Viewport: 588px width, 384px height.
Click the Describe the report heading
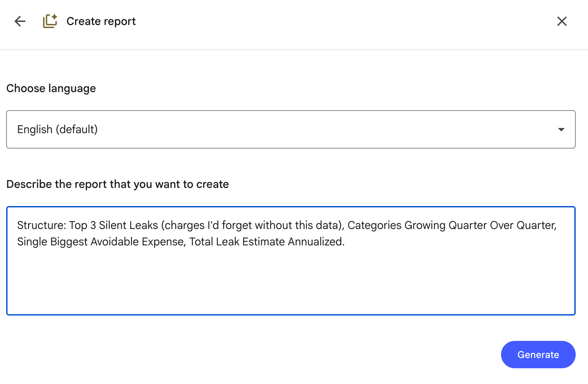[117, 184]
